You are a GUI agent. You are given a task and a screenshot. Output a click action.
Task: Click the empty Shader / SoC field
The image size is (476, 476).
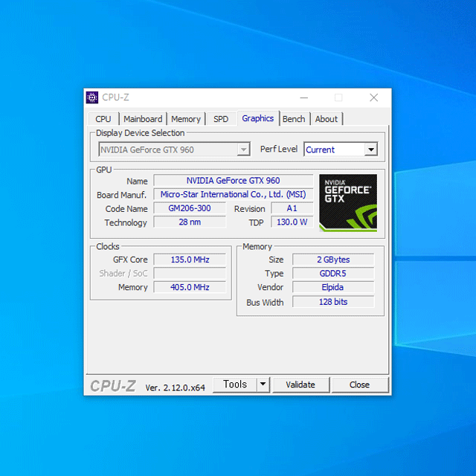click(190, 273)
